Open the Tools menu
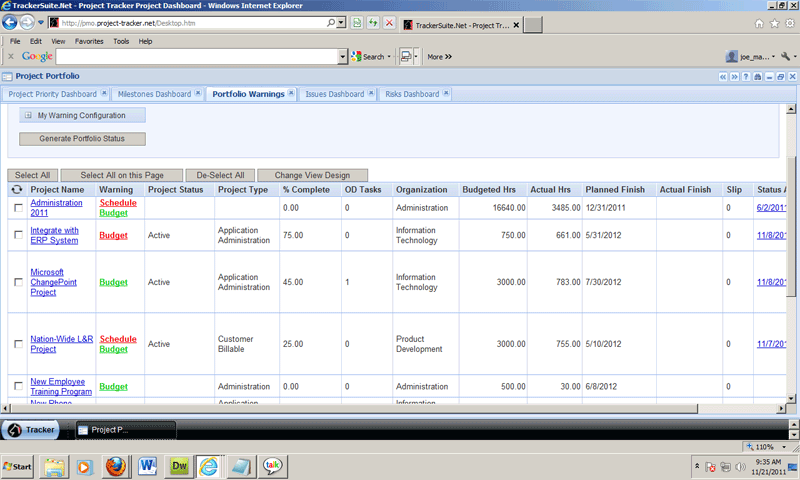This screenshot has height=480, width=800. 121,41
